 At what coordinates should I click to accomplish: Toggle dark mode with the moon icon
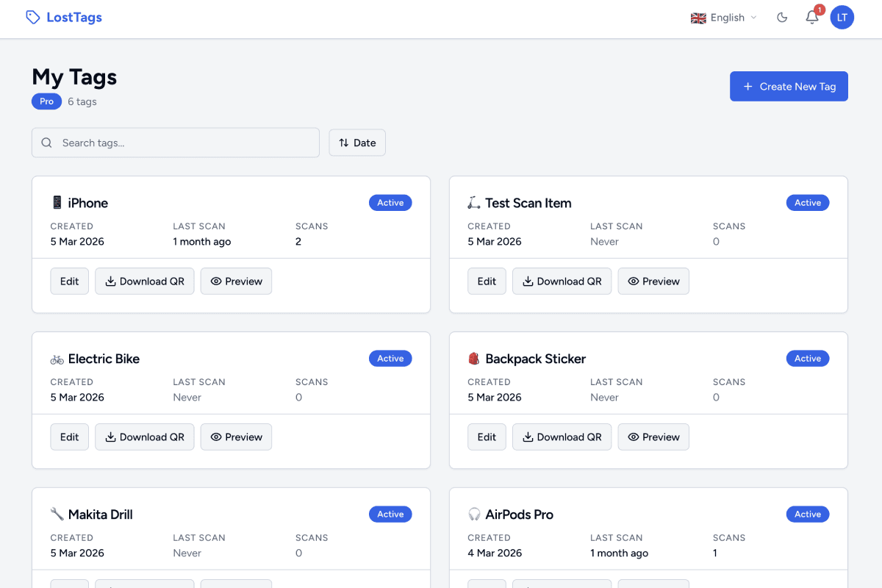click(782, 18)
